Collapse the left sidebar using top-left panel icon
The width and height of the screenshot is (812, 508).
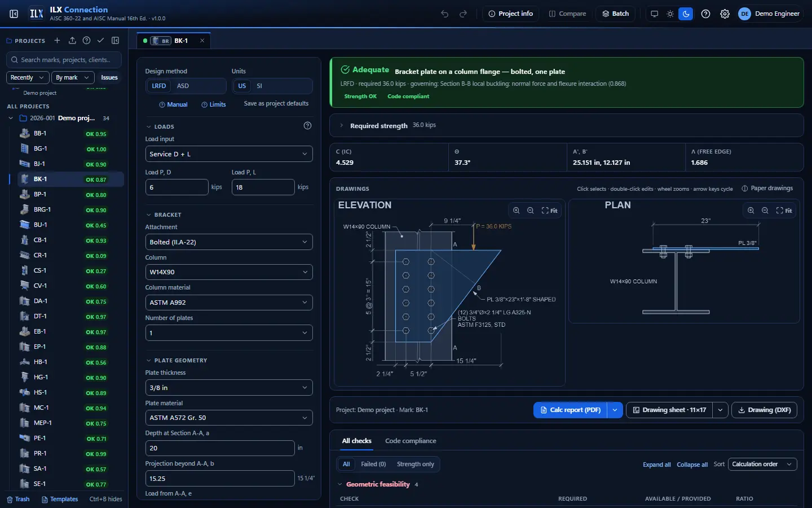click(x=14, y=14)
